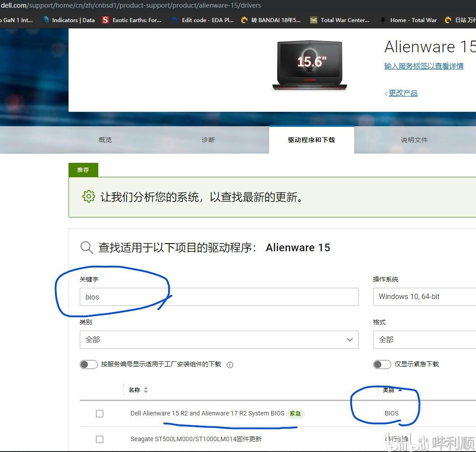Open the Indicators | Data bookmark
The width and height of the screenshot is (476, 452).
[x=69, y=20]
